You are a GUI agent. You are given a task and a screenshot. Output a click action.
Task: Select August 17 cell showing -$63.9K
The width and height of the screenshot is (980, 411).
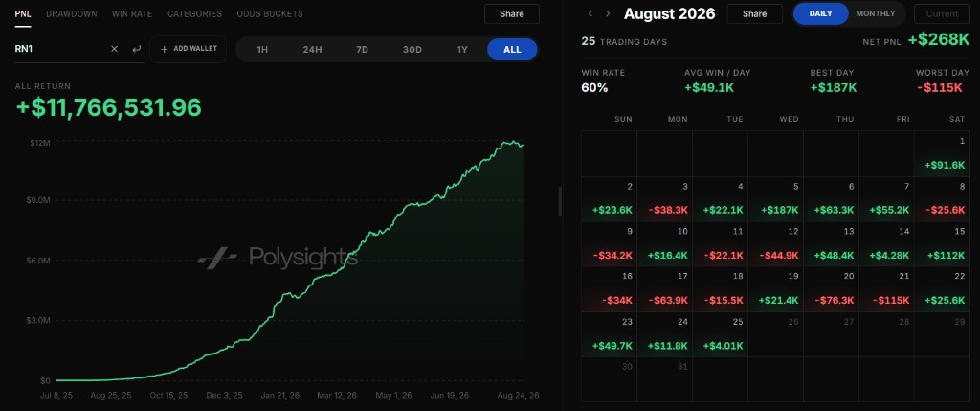click(664, 289)
